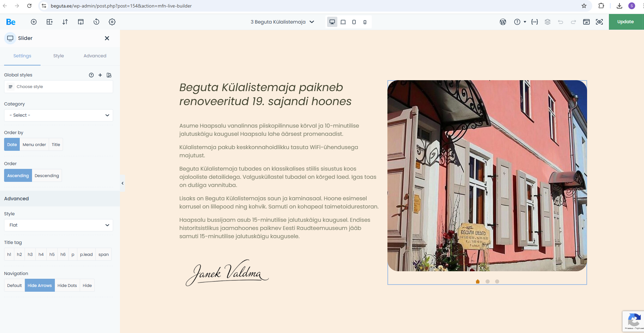Select Hide Dots navigation option
Image resolution: width=644 pixels, height=333 pixels.
[67, 286]
